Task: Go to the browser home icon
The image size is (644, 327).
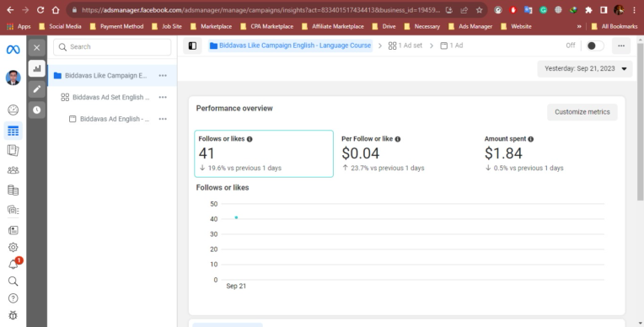Action: point(56,10)
